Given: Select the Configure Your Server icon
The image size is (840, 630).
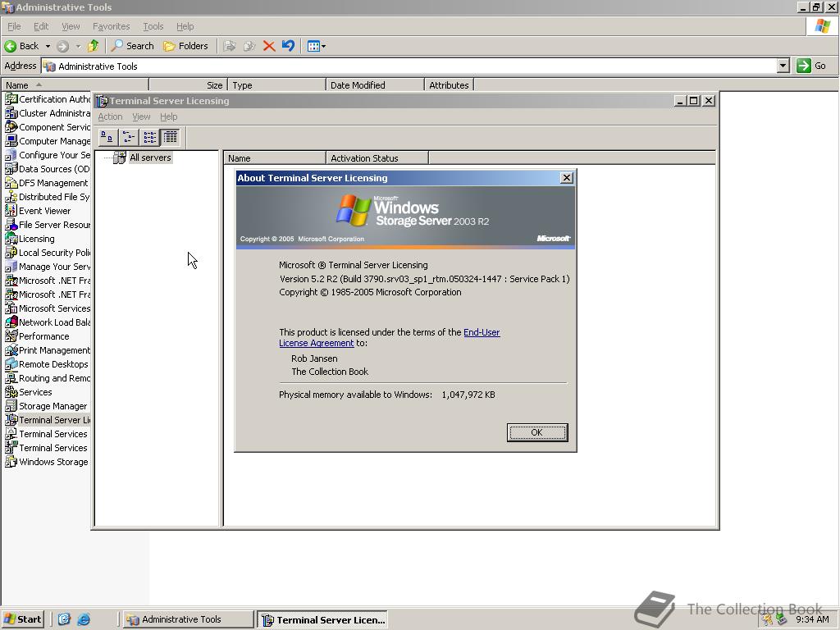Looking at the screenshot, I should tap(11, 155).
